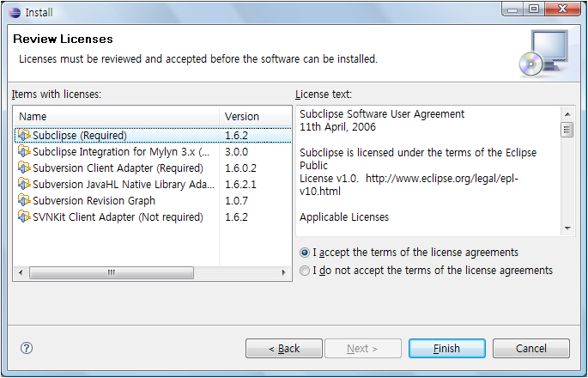Screen dimensions: 588x378
Task: Go back with the Back button
Action: pyautogui.click(x=284, y=348)
